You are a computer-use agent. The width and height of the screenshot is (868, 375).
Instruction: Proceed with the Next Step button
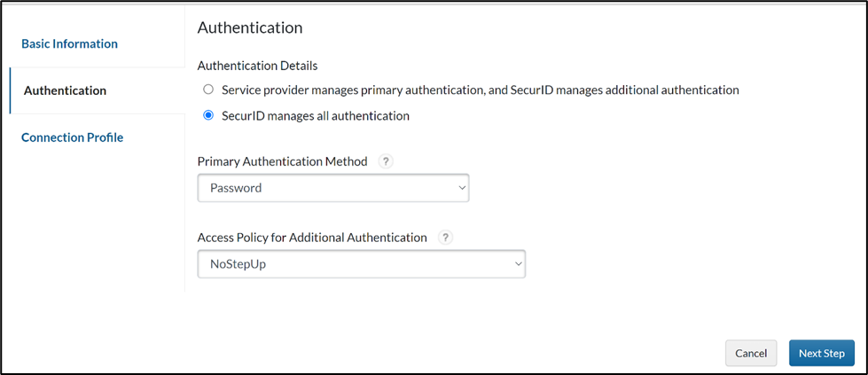point(821,353)
